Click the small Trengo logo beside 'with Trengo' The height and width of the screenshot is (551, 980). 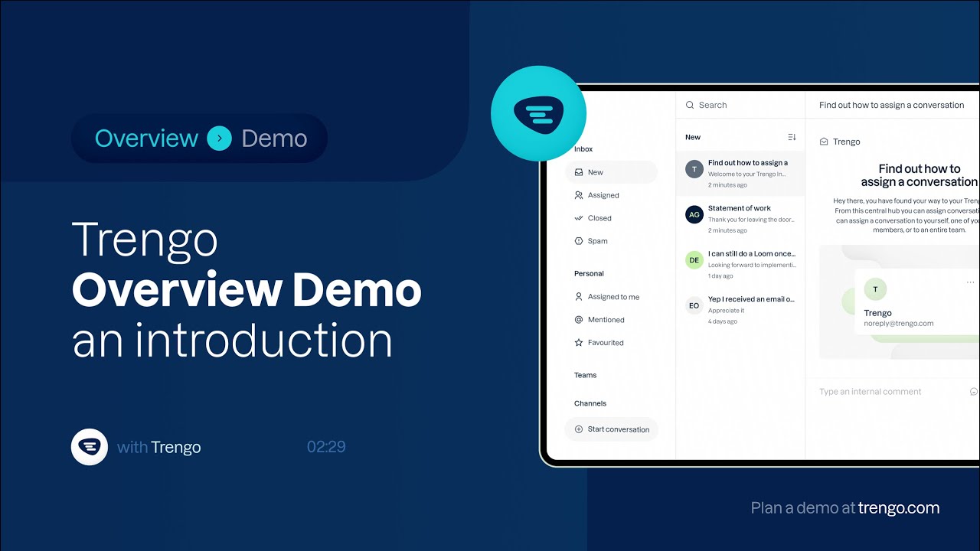pos(90,447)
